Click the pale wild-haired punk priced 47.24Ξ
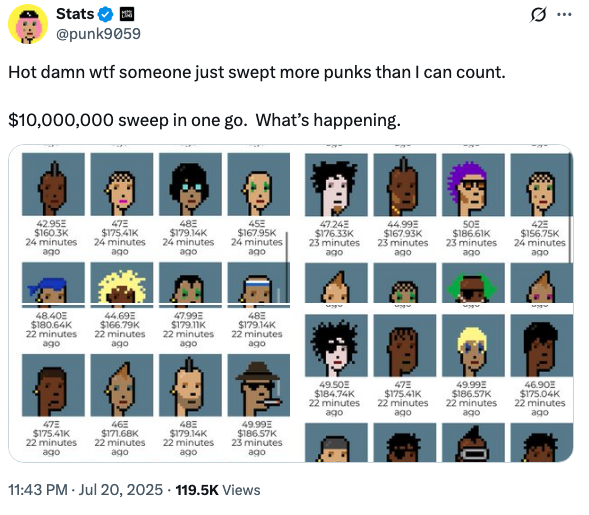The image size is (589, 515). 336,185
